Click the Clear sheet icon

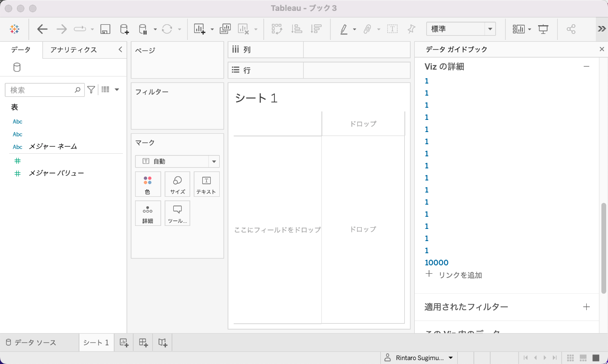pyautogui.click(x=244, y=29)
